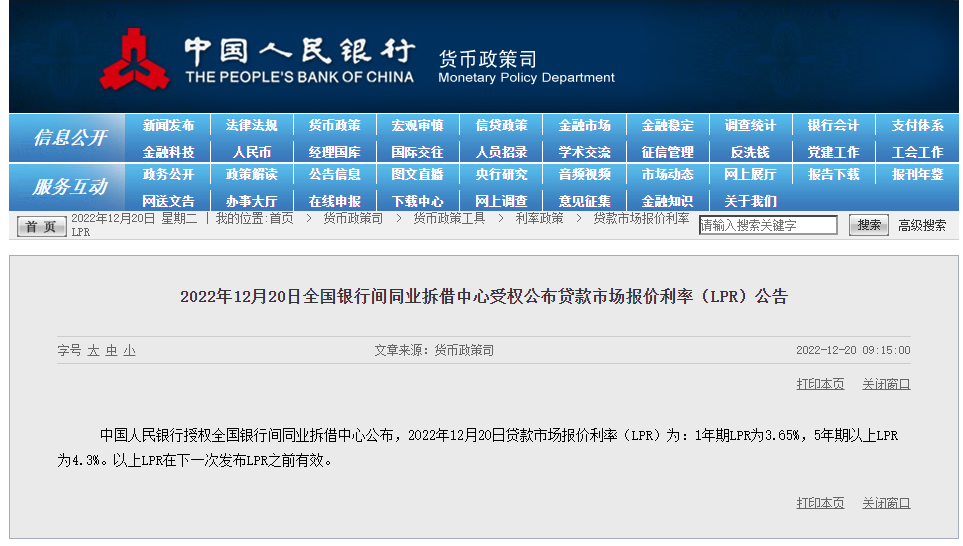This screenshot has width=963, height=546.
Task: Open 网上调查 section
Action: click(x=501, y=201)
